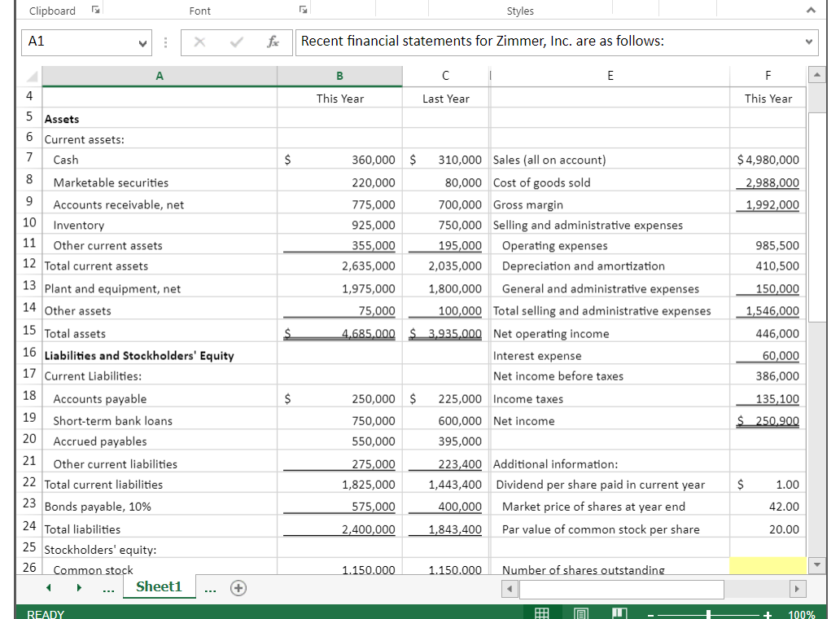Select the Normal view icon in status bar
This screenshot has height=619, width=840.
point(542,612)
